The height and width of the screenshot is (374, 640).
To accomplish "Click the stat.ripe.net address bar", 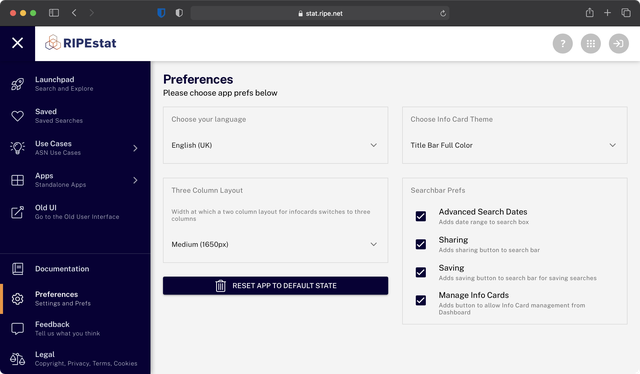I will pos(320,13).
